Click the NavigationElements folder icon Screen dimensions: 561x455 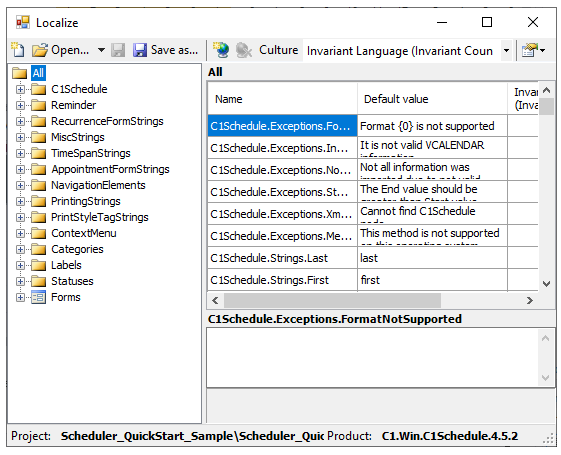(39, 185)
